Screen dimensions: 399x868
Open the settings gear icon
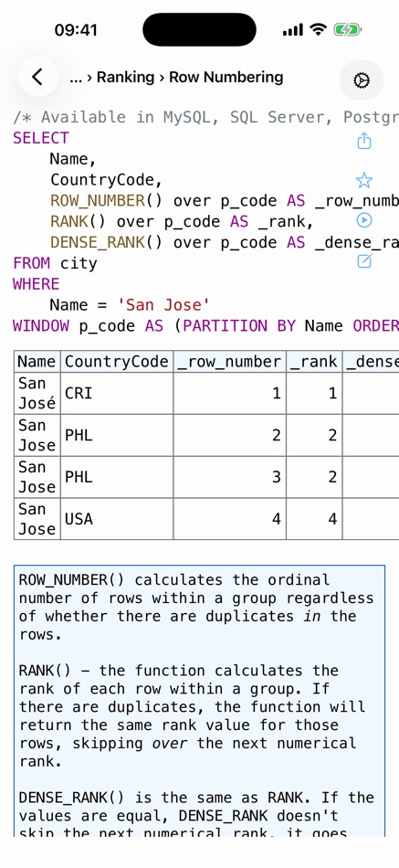362,80
